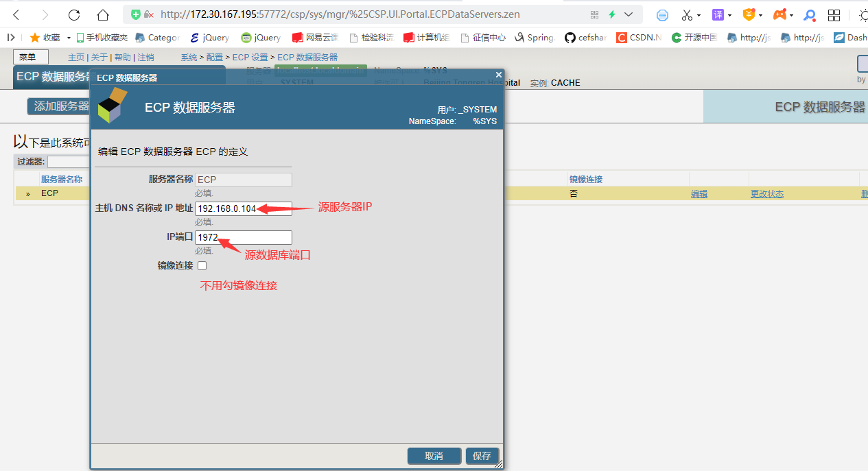Click the green lightning speed-mode icon
Viewport: 868px width, 471px height.
coord(612,14)
